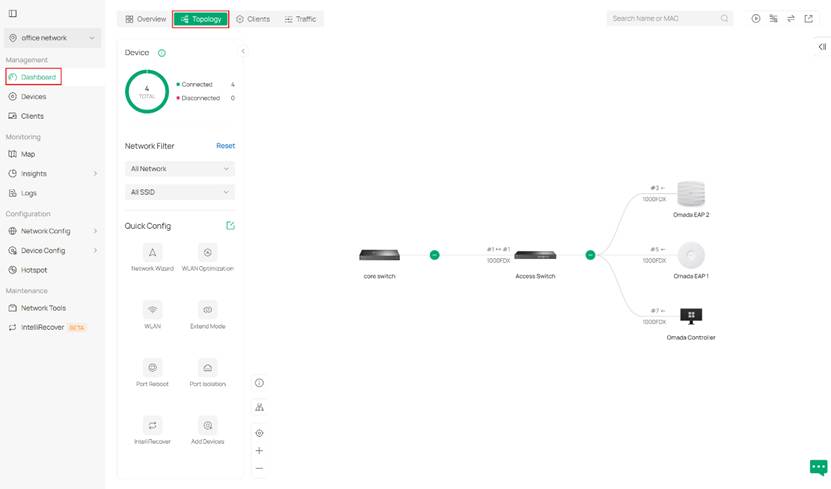Collapse the core switch node branch

434,255
